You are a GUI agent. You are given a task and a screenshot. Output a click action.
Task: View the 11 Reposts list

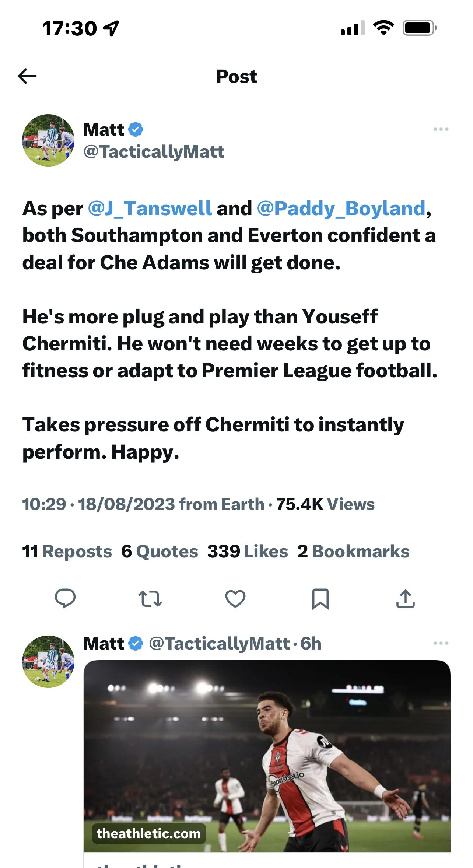(x=67, y=552)
